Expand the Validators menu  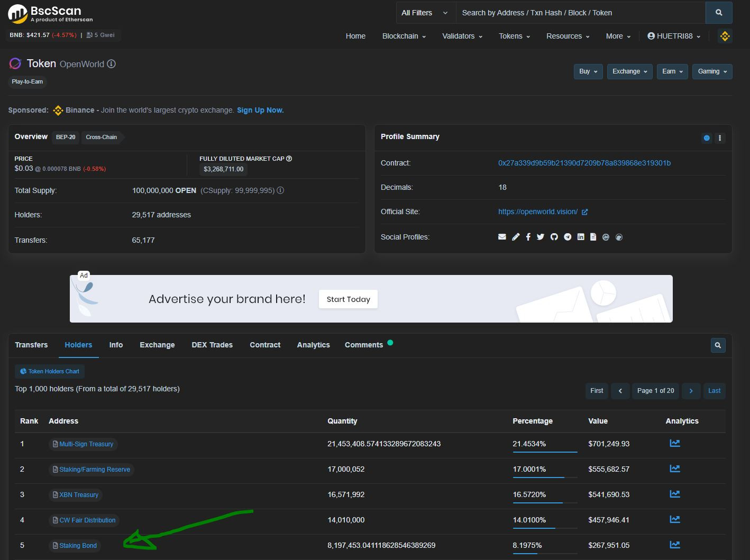[462, 36]
